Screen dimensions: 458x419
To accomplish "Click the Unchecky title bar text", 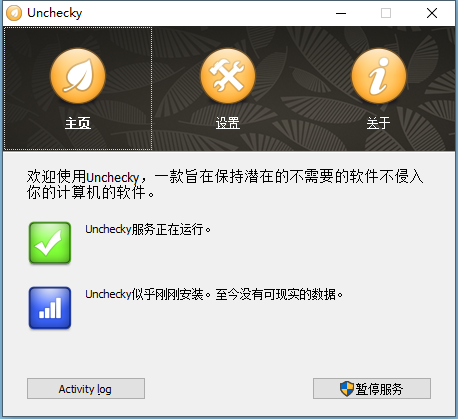I will tap(55, 13).
